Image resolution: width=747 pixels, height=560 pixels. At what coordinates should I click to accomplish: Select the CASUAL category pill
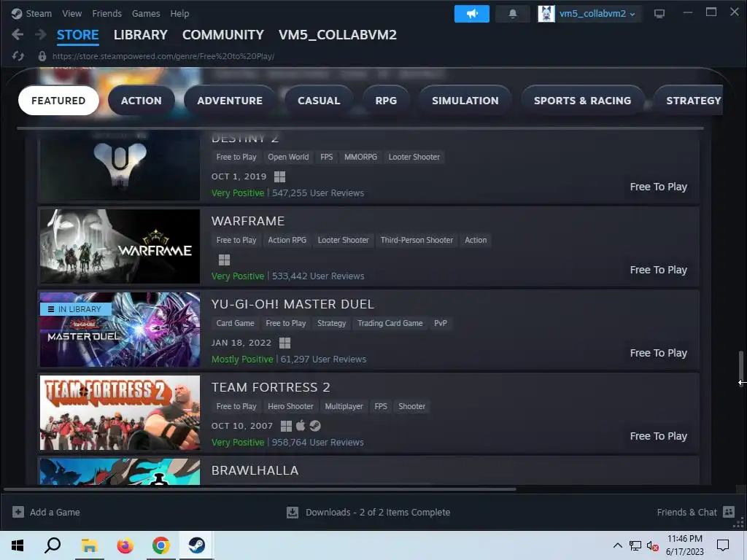[319, 101]
